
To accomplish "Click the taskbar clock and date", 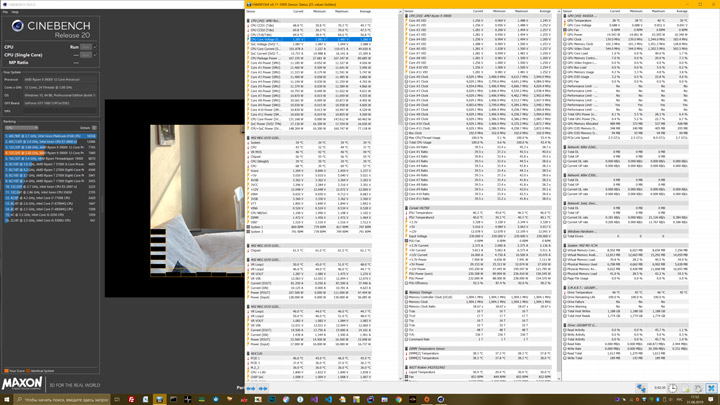I will (692, 399).
